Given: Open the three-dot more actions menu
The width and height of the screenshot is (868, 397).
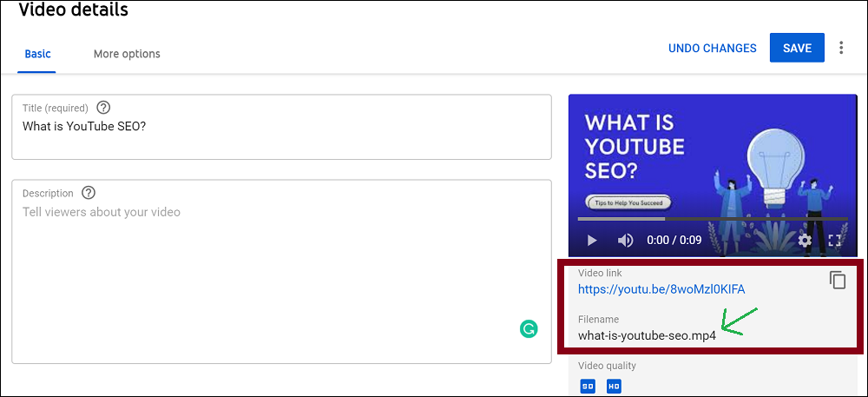Looking at the screenshot, I should pyautogui.click(x=841, y=48).
